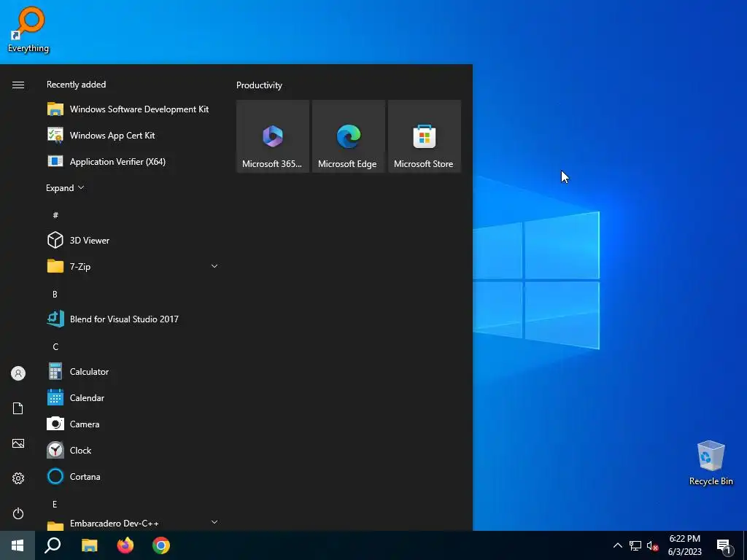The height and width of the screenshot is (560, 747).
Task: Open 3D Viewer app
Action: (133, 240)
